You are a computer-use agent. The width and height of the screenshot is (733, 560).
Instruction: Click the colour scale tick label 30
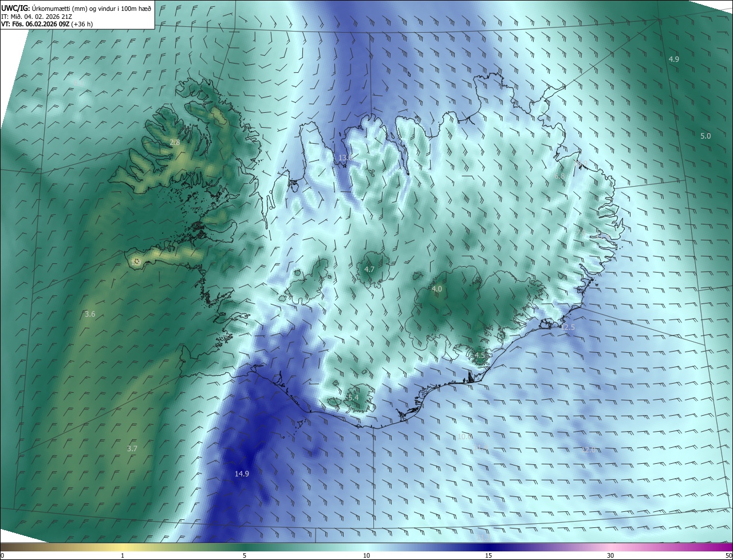tap(610, 555)
